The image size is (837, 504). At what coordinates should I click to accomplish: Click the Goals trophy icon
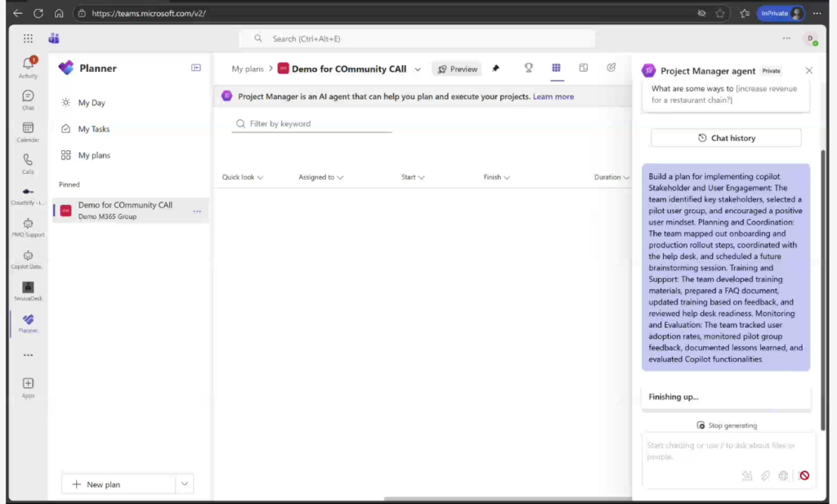click(x=529, y=69)
